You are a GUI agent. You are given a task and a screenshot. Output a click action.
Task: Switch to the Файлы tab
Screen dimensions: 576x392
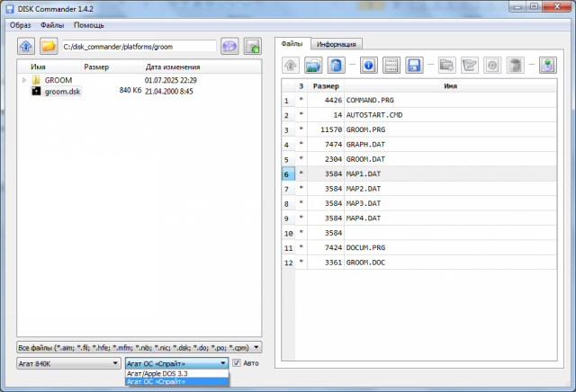pyautogui.click(x=292, y=43)
